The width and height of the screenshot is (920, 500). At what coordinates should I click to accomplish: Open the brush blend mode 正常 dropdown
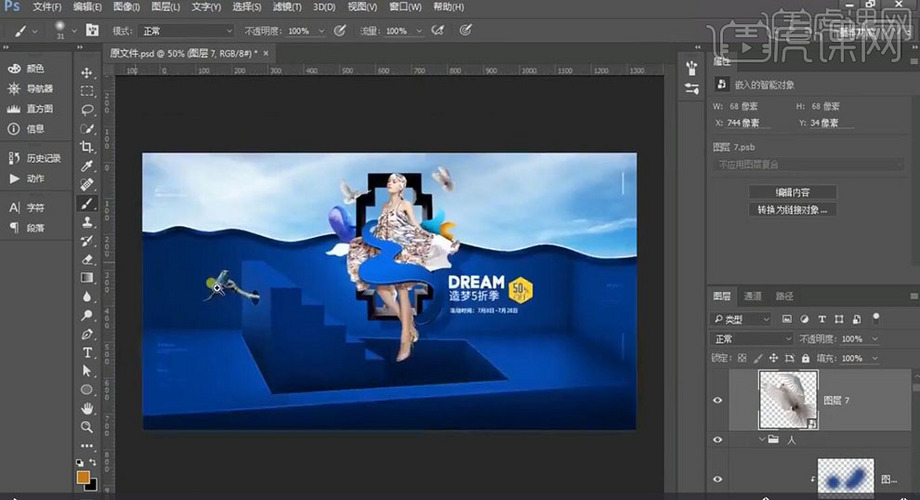[x=185, y=31]
